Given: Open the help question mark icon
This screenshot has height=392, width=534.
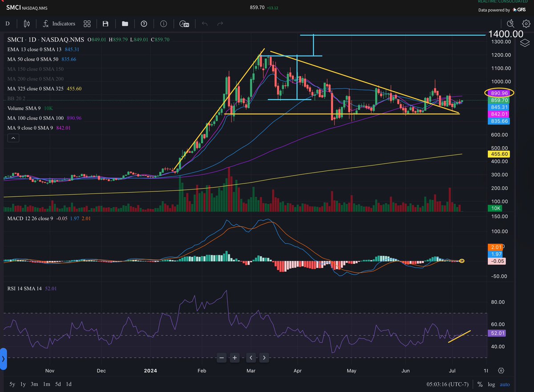Looking at the screenshot, I should [144, 24].
